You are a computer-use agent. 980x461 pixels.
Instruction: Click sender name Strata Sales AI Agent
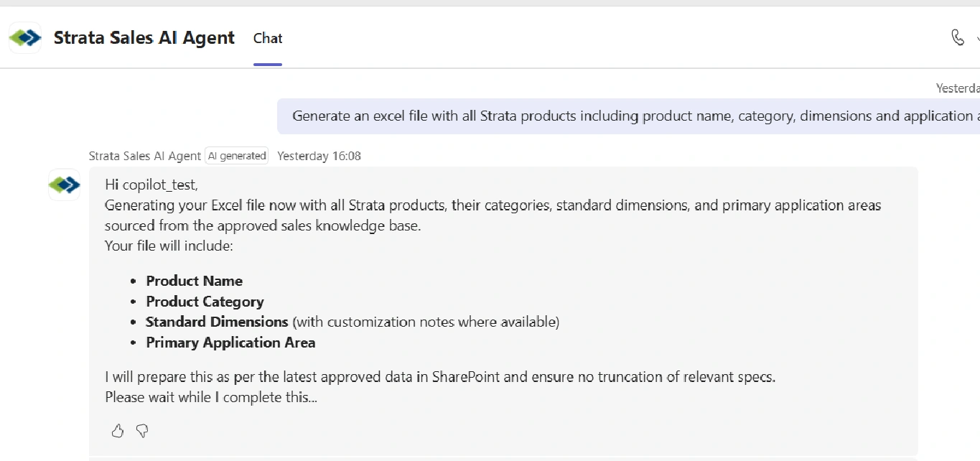coord(145,156)
